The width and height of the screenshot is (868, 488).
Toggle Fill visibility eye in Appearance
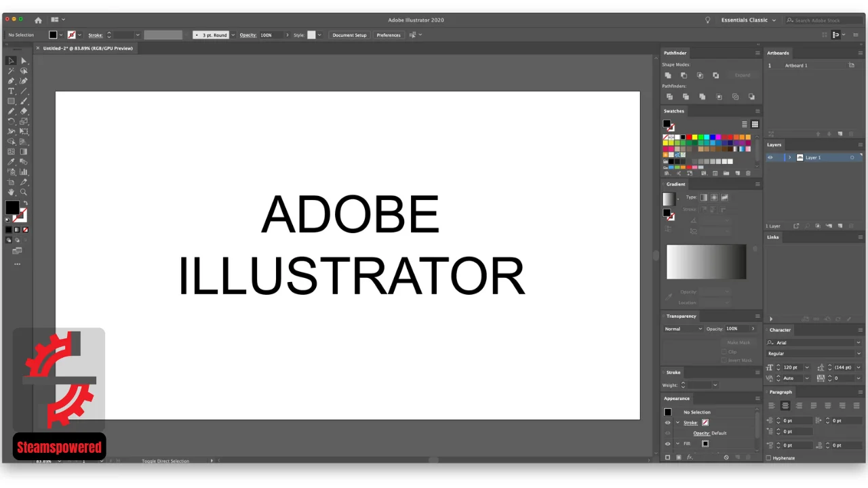click(x=667, y=444)
